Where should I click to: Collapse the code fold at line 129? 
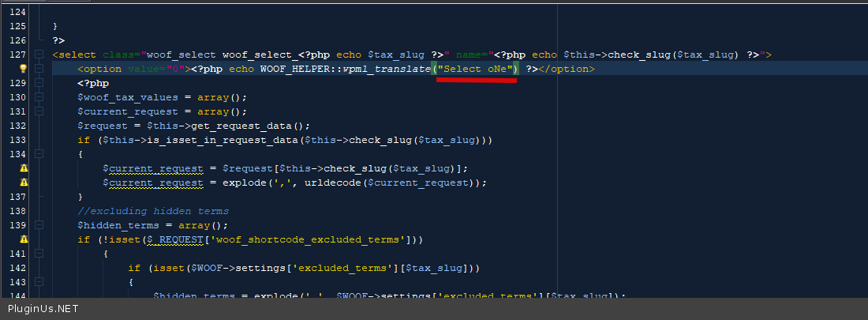(x=39, y=83)
